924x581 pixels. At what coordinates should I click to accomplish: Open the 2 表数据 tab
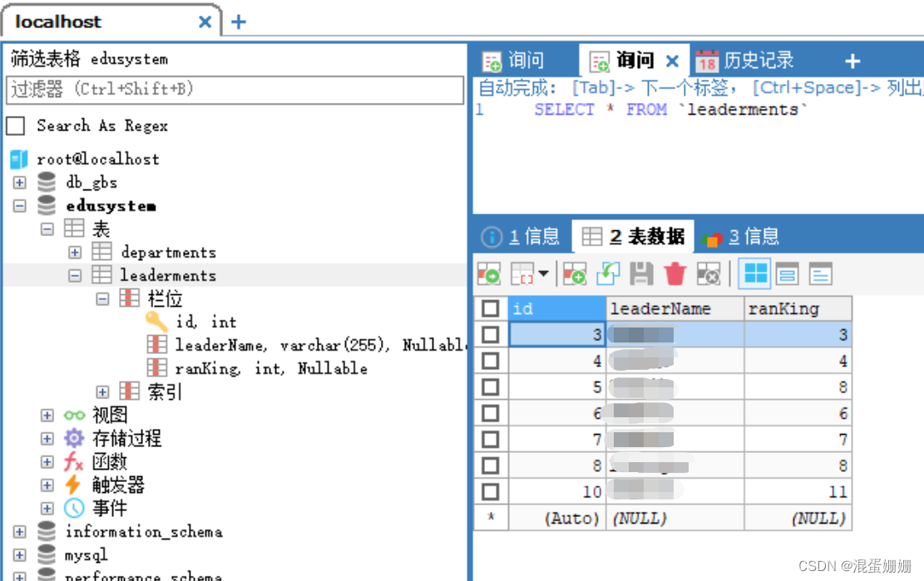(x=633, y=235)
